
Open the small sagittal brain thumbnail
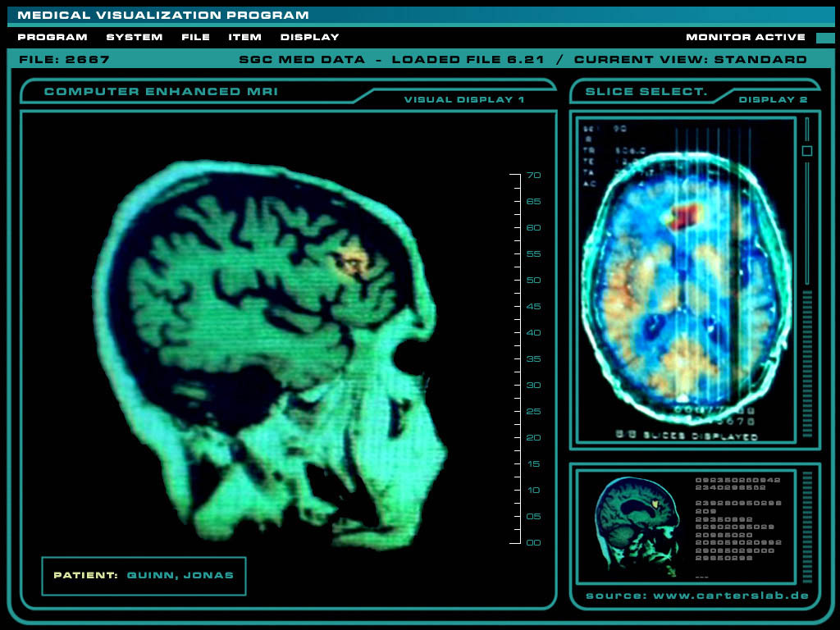coord(638,527)
